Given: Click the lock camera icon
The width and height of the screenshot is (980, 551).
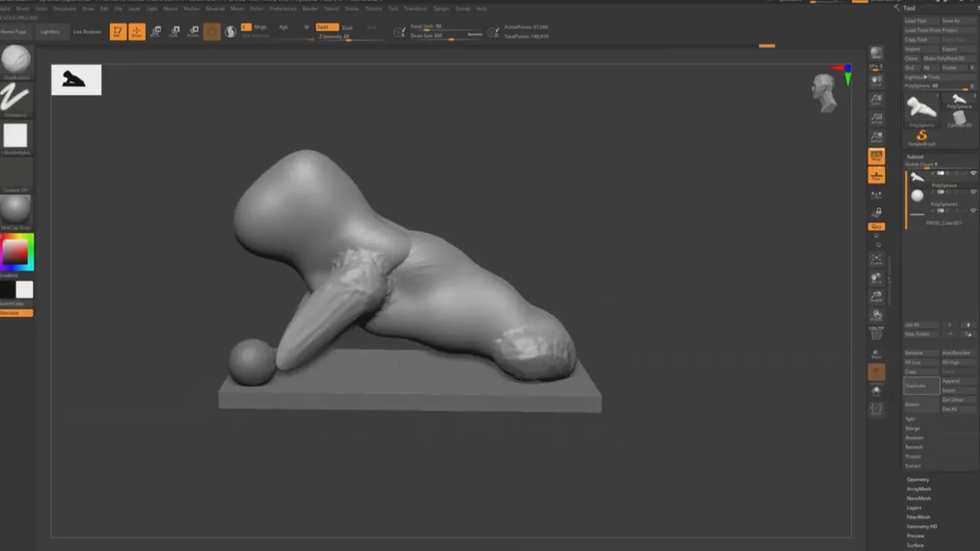Looking at the screenshot, I should point(877,212).
